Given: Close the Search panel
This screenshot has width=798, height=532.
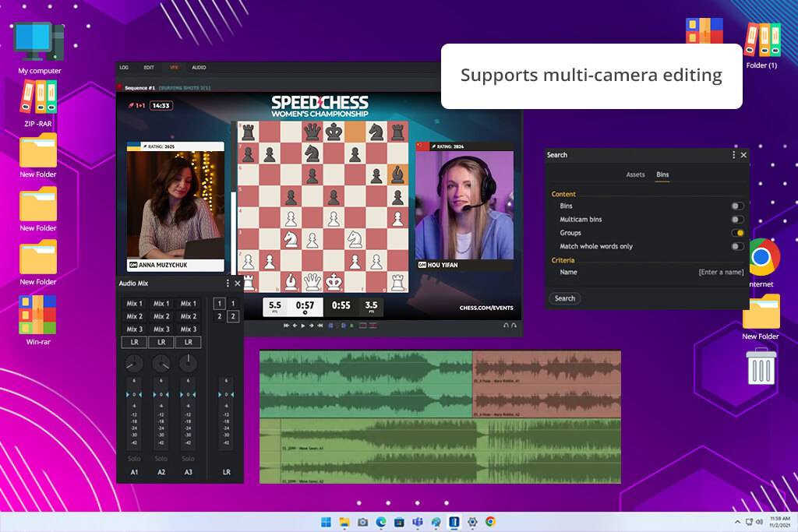Looking at the screenshot, I should [743, 155].
